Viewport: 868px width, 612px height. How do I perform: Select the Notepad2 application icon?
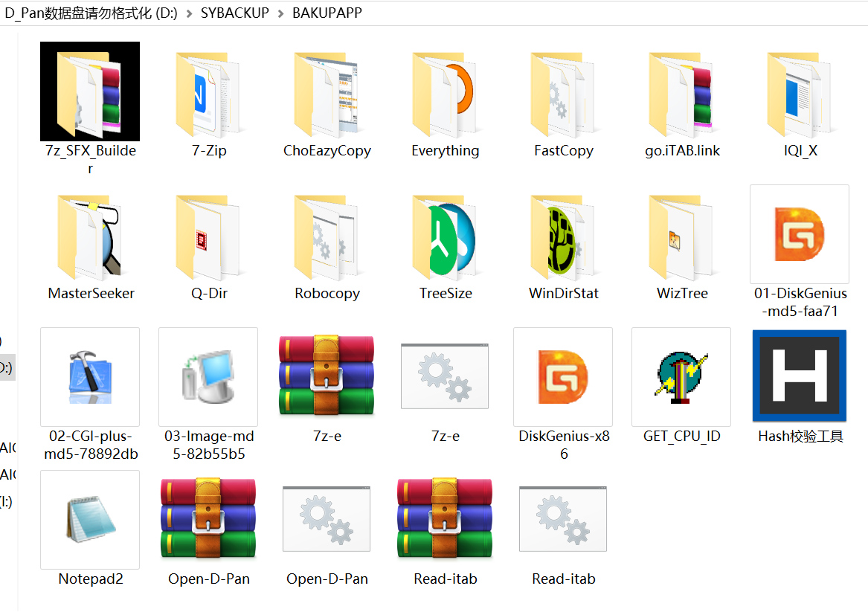(90, 520)
